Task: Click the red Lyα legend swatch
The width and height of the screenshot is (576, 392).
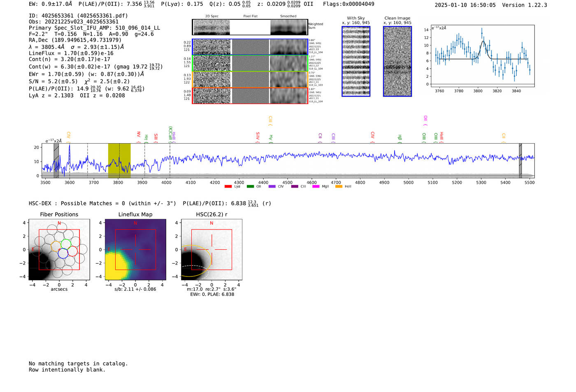Action: (x=228, y=187)
